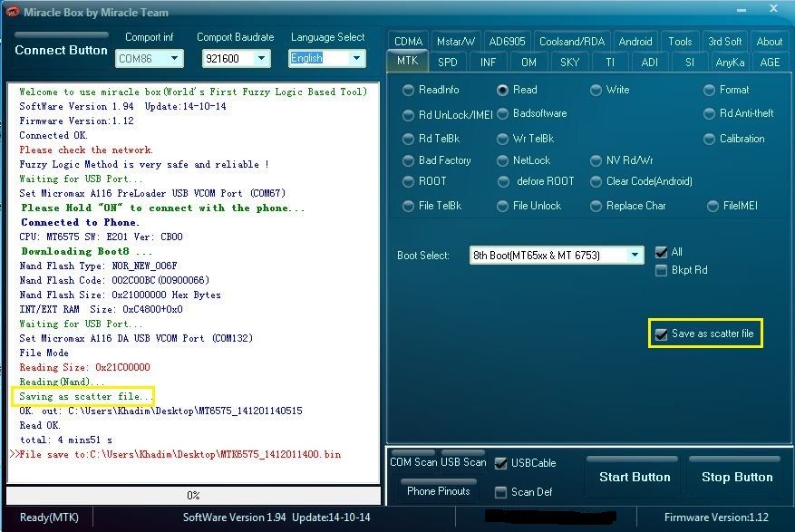Open the Comport inf COM86 dropdown
795x532 pixels.
(x=174, y=58)
